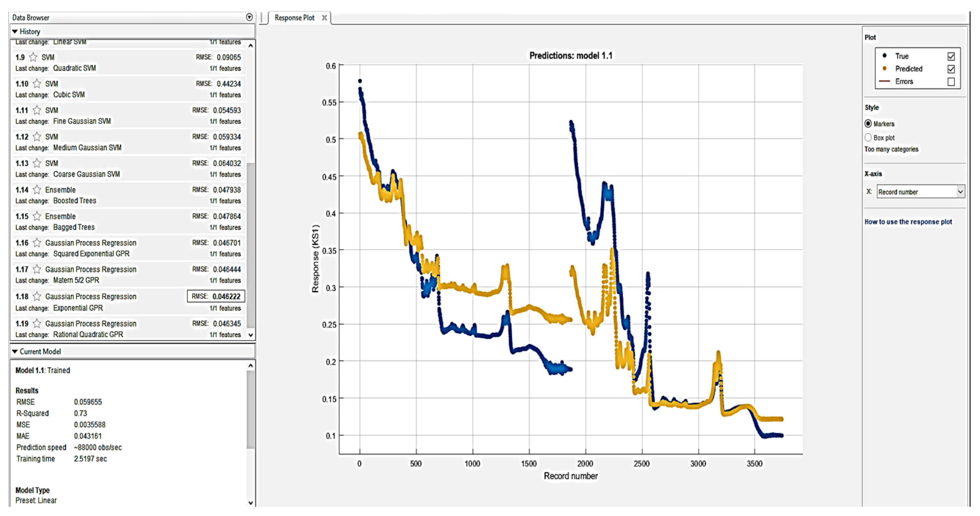The width and height of the screenshot is (980, 516).
Task: Click favorite star for model 1.10
Action: (37, 84)
